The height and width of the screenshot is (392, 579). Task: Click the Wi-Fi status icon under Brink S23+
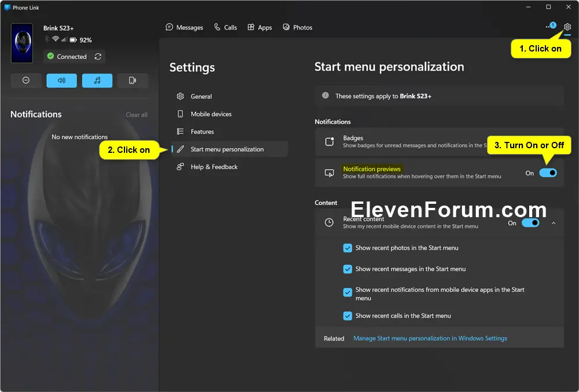point(56,39)
